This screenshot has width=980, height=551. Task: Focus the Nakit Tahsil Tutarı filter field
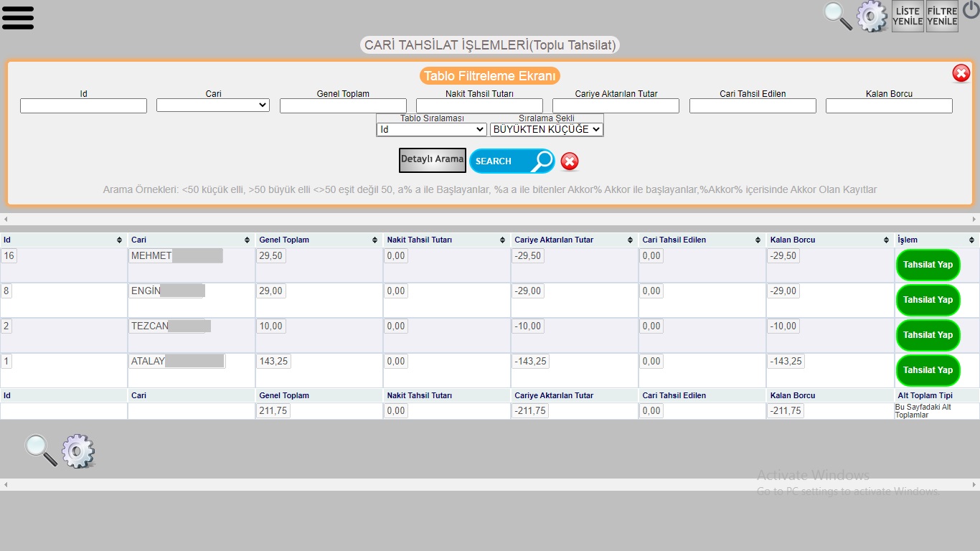(479, 105)
